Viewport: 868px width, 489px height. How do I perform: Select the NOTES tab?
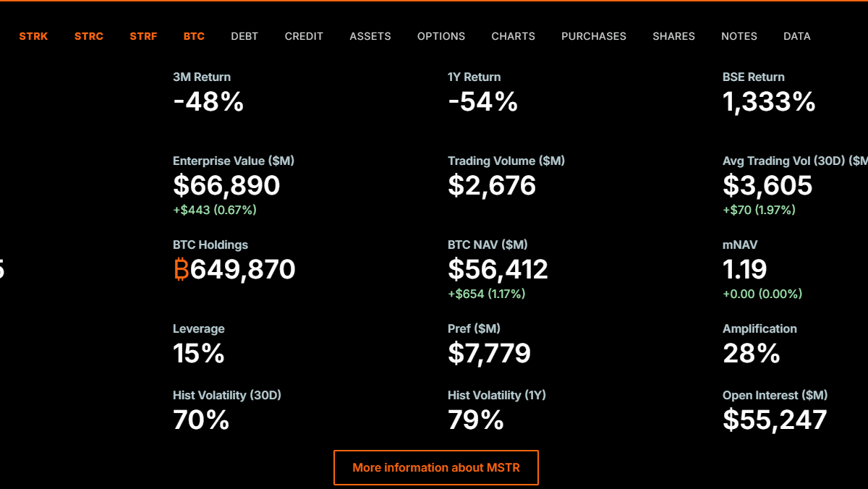click(x=739, y=36)
